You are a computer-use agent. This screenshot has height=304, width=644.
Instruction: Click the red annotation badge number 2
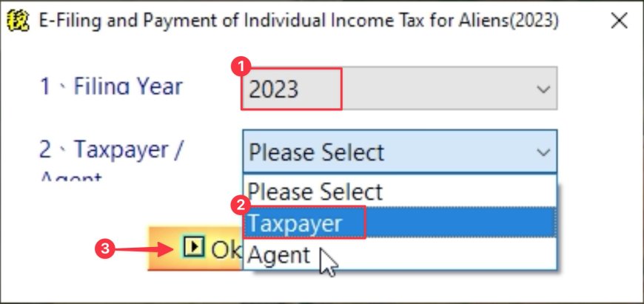[x=241, y=206]
